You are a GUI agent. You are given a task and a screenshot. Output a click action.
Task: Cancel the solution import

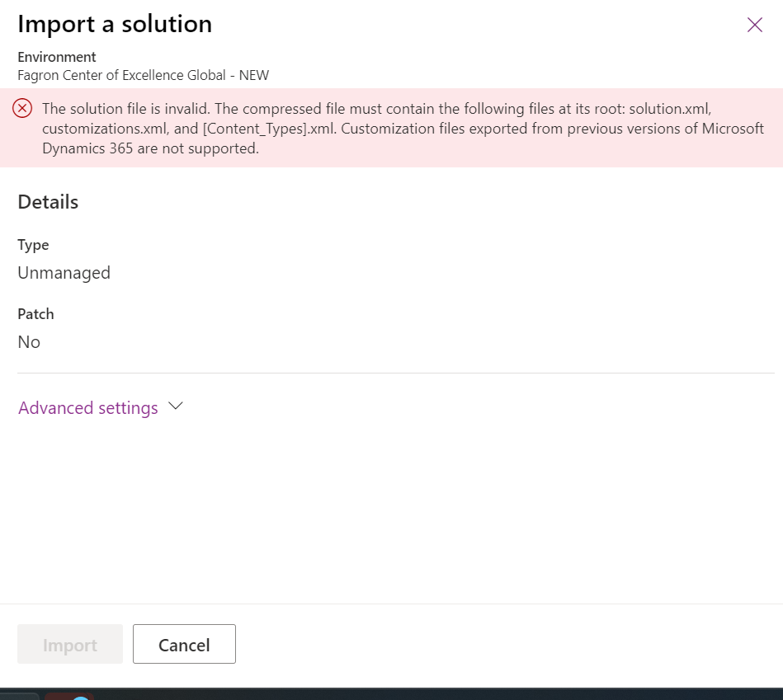pyautogui.click(x=184, y=644)
